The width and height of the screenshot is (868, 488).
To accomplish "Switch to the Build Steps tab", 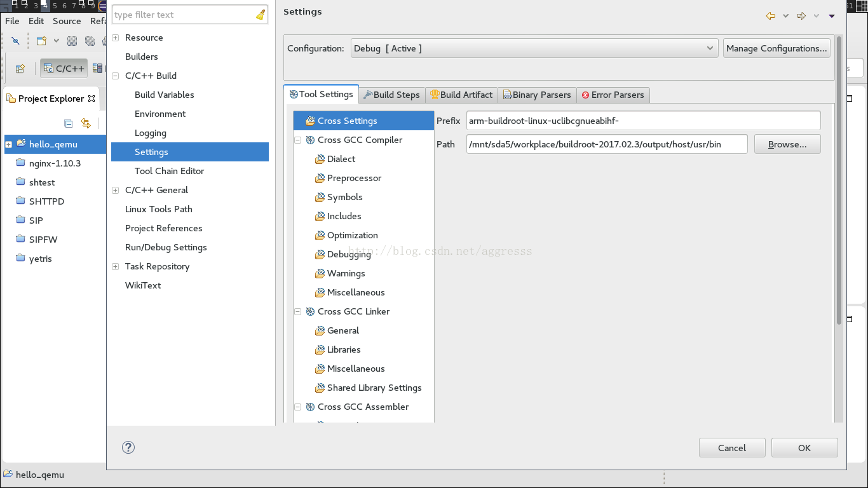I will (x=391, y=95).
